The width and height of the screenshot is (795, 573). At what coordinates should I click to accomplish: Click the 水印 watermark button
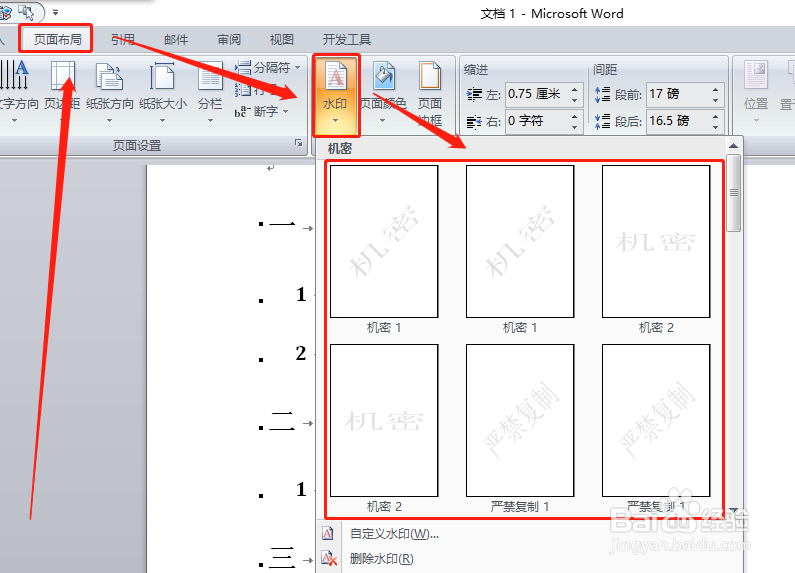point(335,94)
